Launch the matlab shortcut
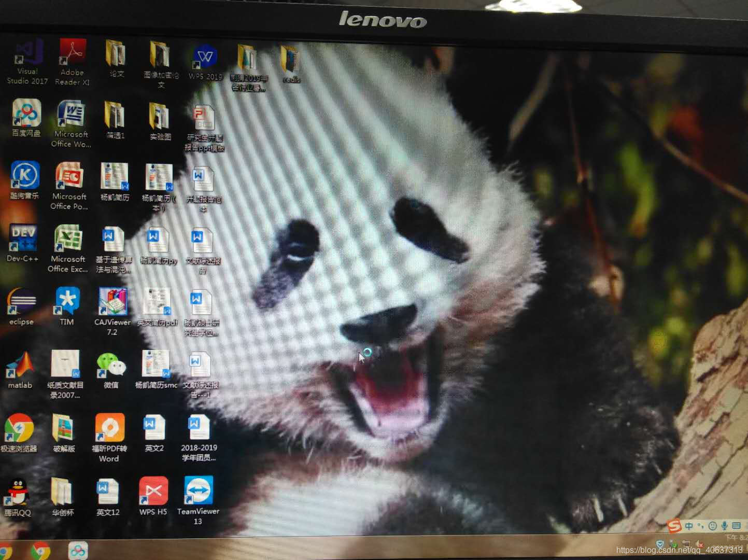The width and height of the screenshot is (748, 560). point(20,370)
